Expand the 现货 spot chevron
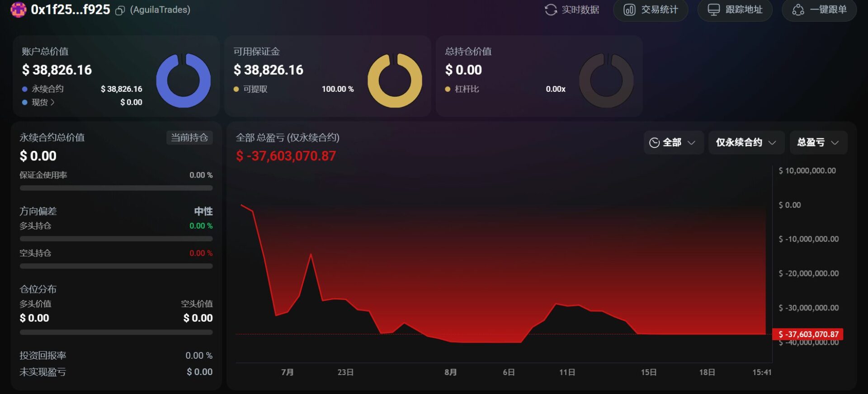868x394 pixels. (52, 103)
